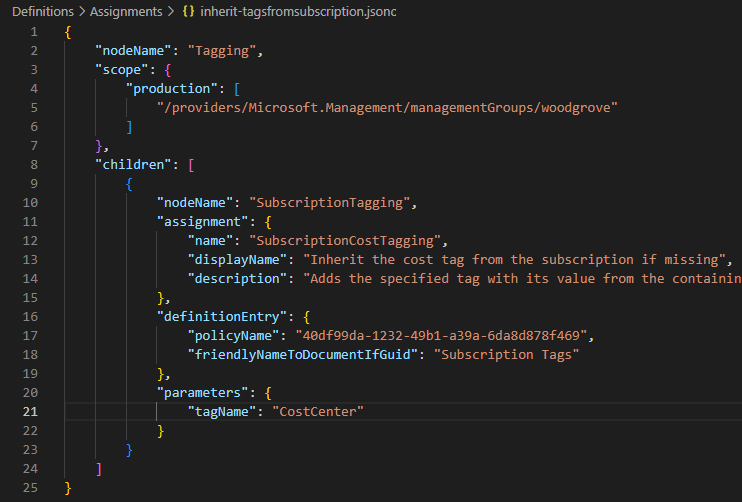Open the Assignments breadcrumb segment
742x502 pixels.
tap(126, 11)
